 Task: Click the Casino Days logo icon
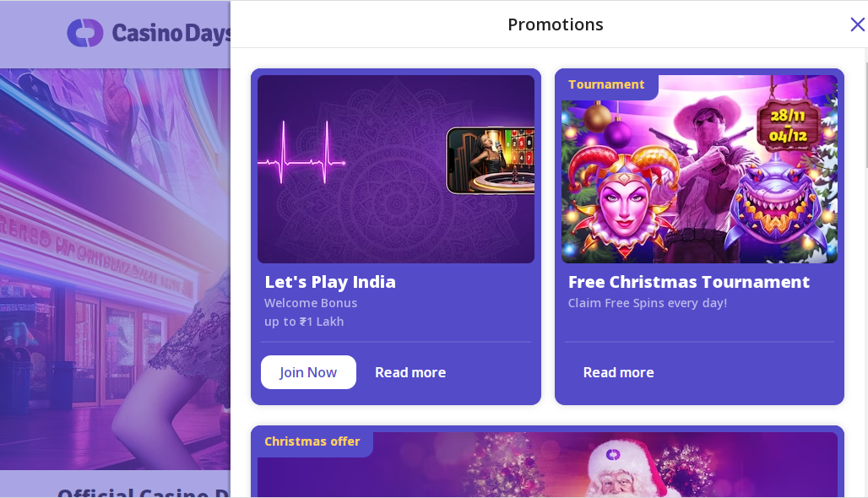[85, 33]
